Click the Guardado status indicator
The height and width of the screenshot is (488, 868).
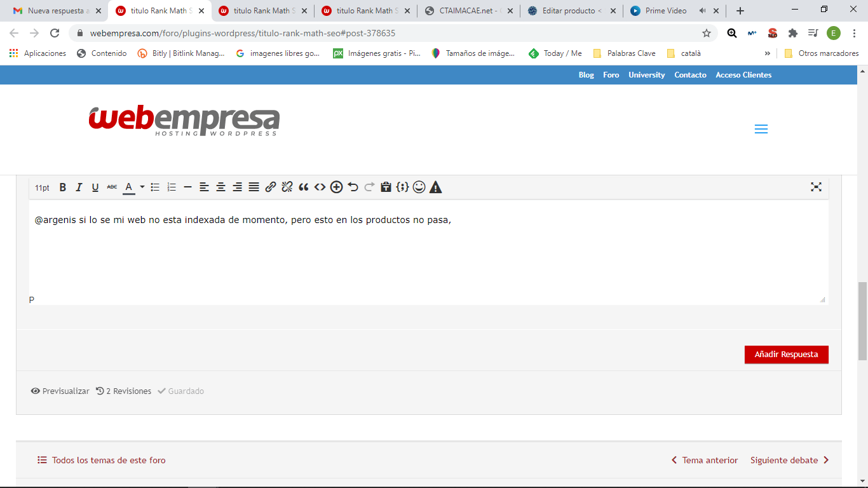point(181,391)
